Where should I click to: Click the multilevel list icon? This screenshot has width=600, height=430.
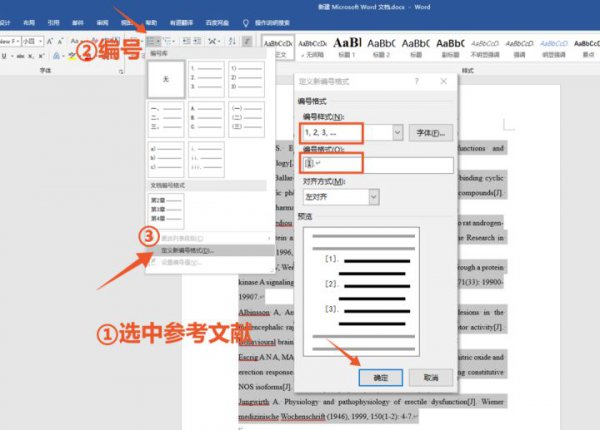[173, 41]
